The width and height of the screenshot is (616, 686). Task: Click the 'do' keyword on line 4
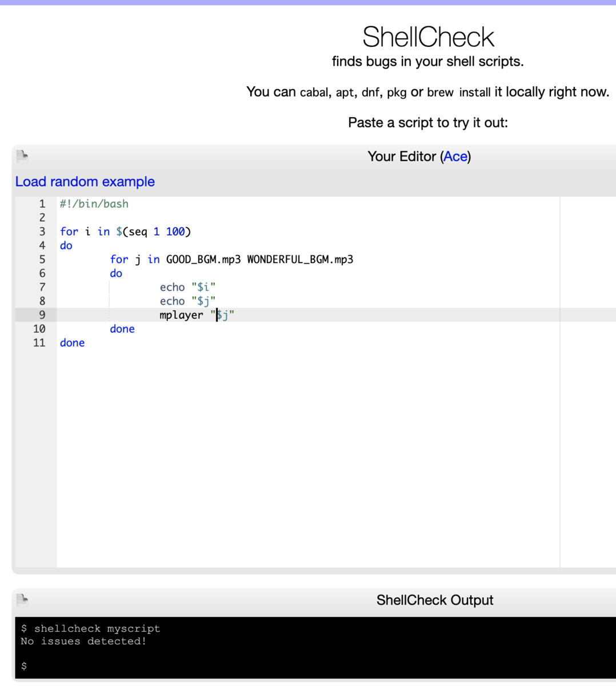click(66, 246)
